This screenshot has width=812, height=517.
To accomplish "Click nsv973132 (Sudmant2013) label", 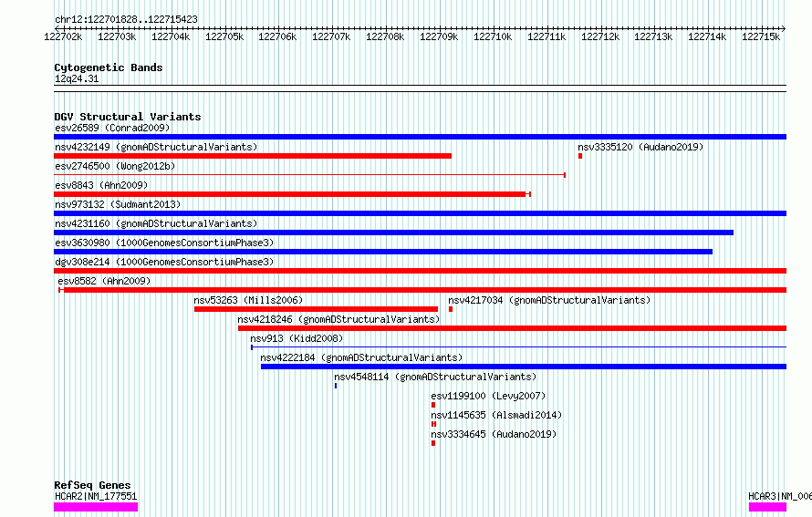I will pos(118,204).
